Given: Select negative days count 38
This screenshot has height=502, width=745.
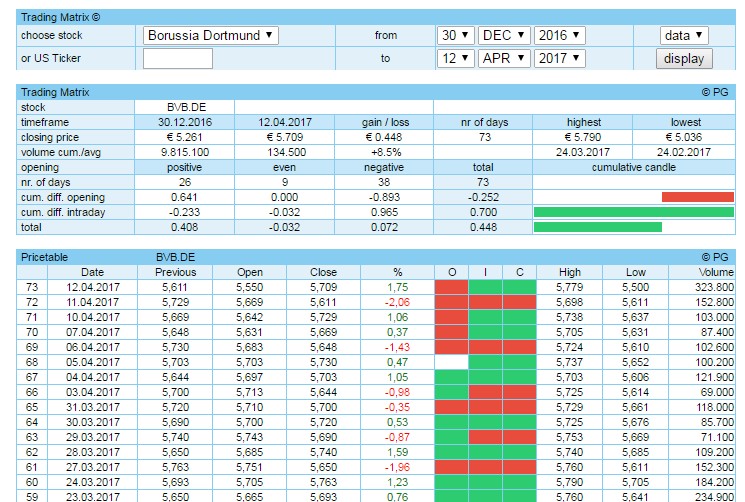Looking at the screenshot, I should pyautogui.click(x=384, y=182).
